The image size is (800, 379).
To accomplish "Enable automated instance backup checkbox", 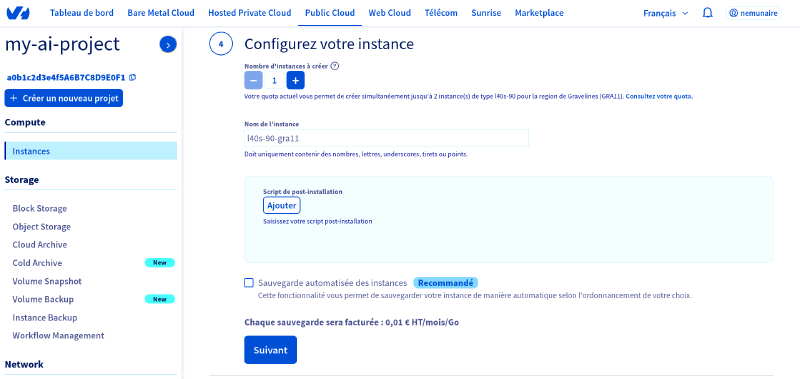I will click(249, 283).
